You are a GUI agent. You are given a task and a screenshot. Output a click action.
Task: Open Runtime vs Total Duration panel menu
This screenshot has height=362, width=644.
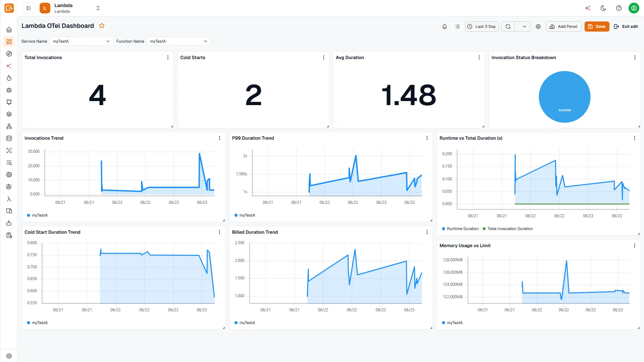coord(635,138)
